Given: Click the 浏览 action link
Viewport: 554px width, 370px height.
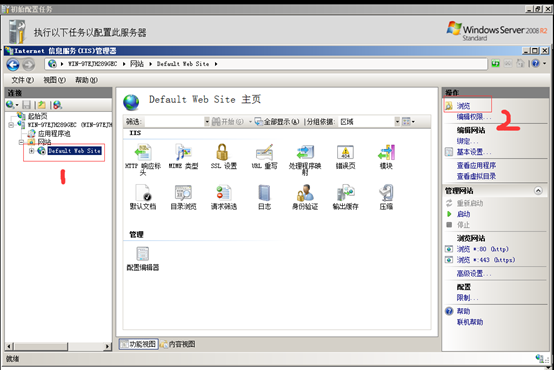Looking at the screenshot, I should (463, 106).
